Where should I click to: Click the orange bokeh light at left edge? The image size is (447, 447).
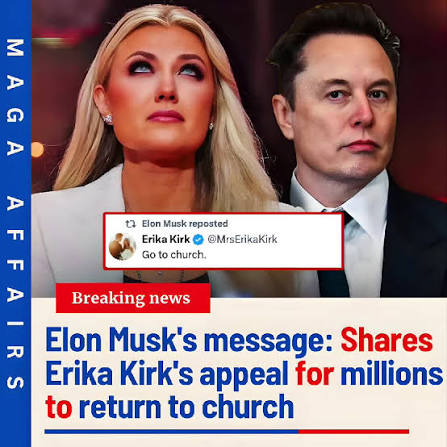37,150
